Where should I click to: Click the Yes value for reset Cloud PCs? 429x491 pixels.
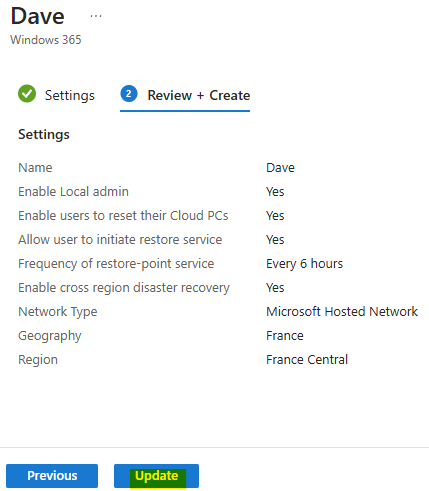275,216
